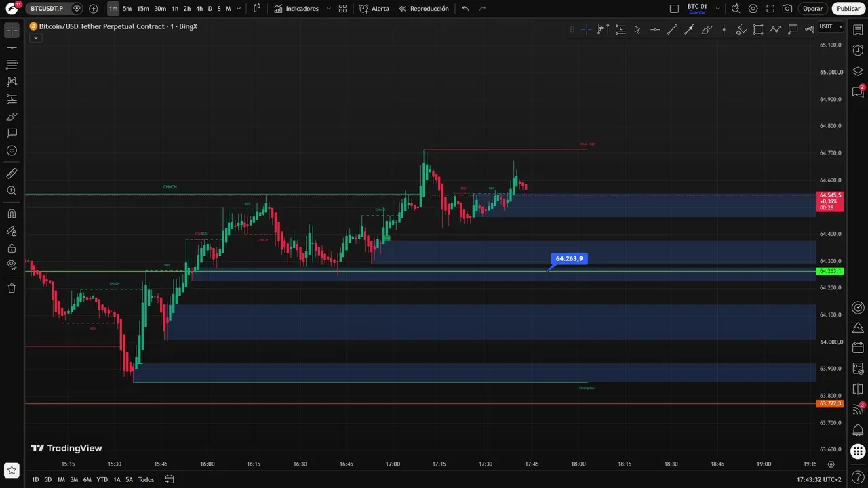This screenshot has height=488, width=868.
Task: Select the crosshair cursor tool in left sidebar
Action: click(x=12, y=30)
